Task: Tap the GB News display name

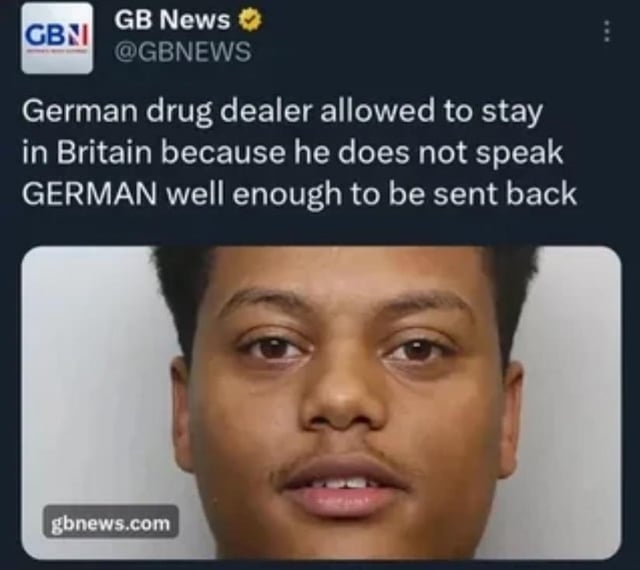Action: [172, 20]
